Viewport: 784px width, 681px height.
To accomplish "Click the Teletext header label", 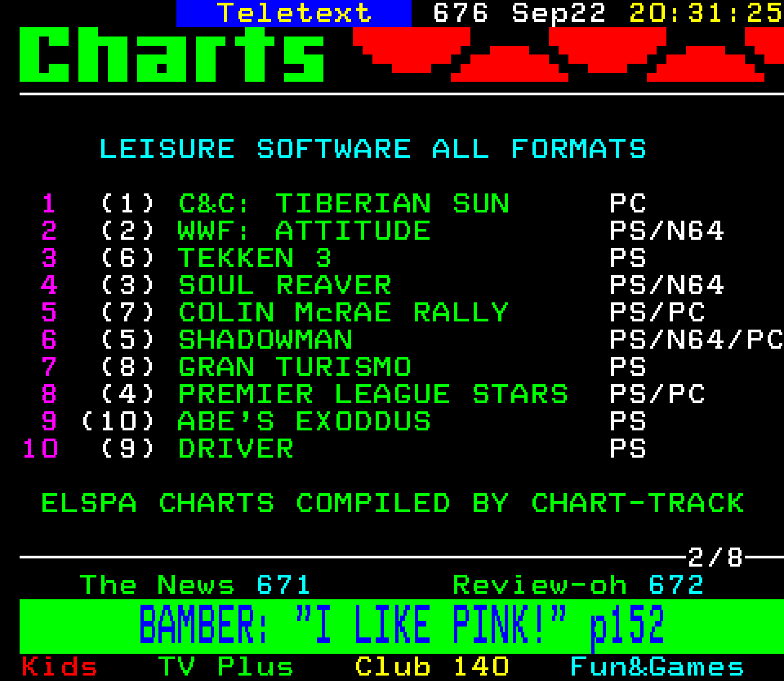I will [294, 13].
